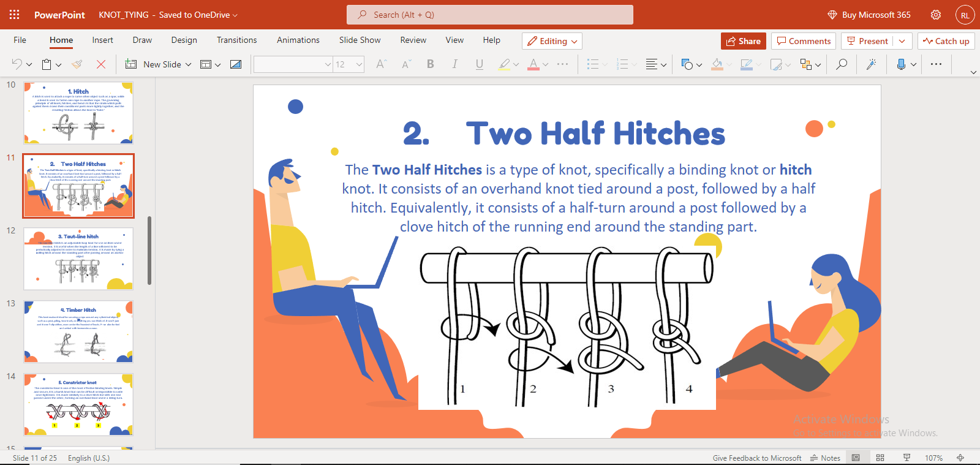The width and height of the screenshot is (980, 465).
Task: Click the shape outline pen icon
Action: (747, 64)
